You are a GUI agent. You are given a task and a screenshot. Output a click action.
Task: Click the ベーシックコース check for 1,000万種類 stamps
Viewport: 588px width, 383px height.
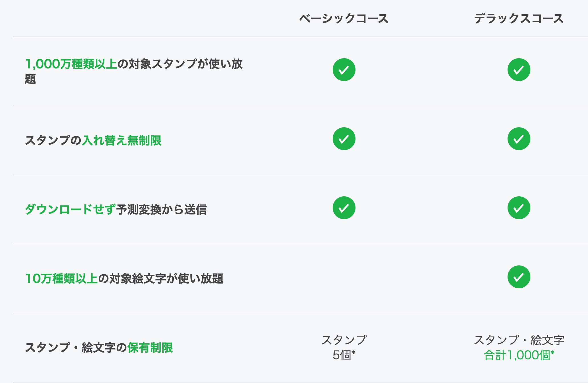point(344,70)
